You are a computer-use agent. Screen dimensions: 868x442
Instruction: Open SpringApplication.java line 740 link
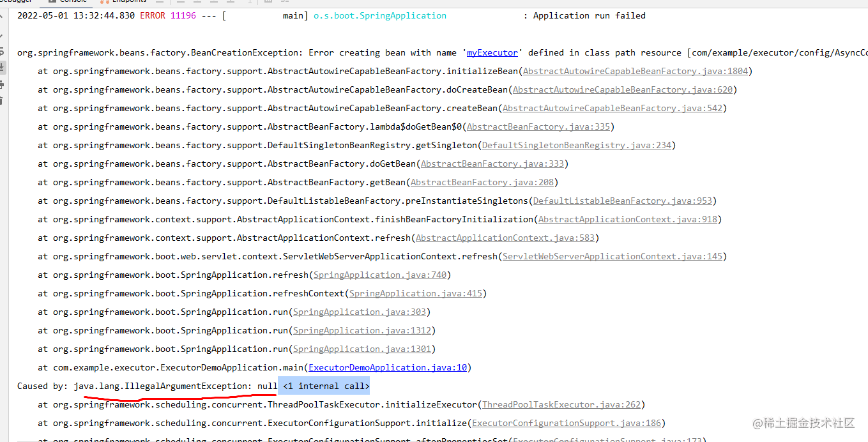[x=381, y=275]
